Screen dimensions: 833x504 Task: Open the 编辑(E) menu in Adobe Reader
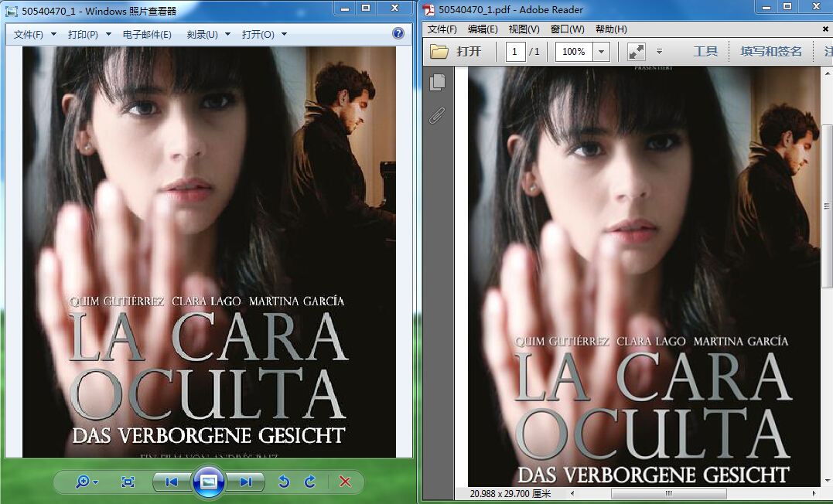click(x=483, y=29)
